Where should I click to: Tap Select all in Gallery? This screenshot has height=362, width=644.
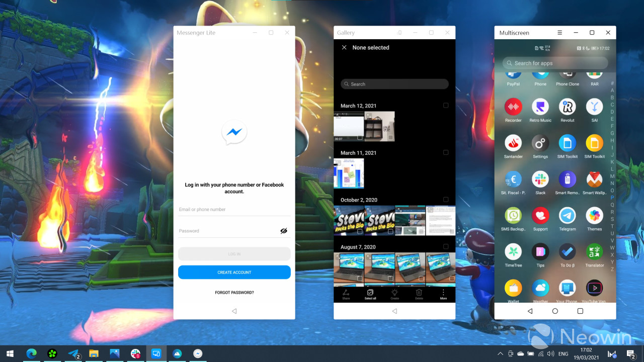pyautogui.click(x=370, y=294)
